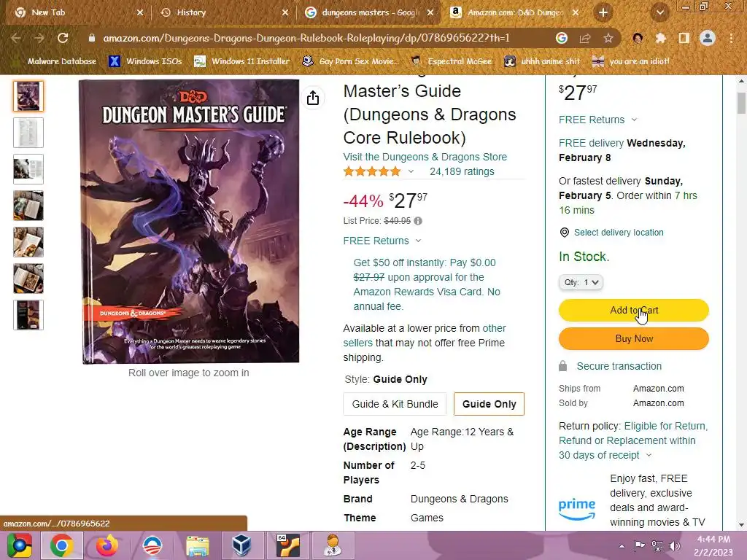Visit the Dungeons & Dragons Store
Image resolution: width=747 pixels, height=560 pixels.
click(425, 157)
